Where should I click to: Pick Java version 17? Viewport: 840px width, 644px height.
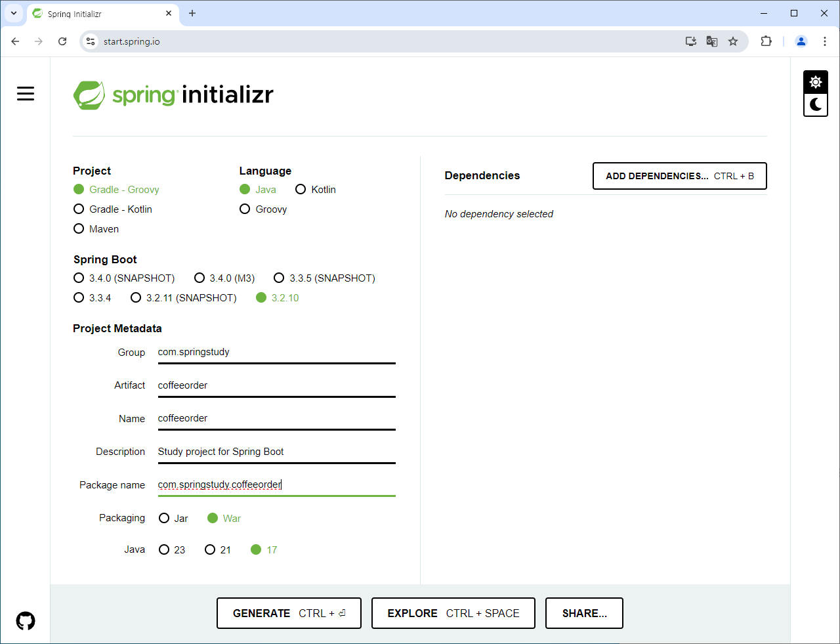tap(264, 549)
